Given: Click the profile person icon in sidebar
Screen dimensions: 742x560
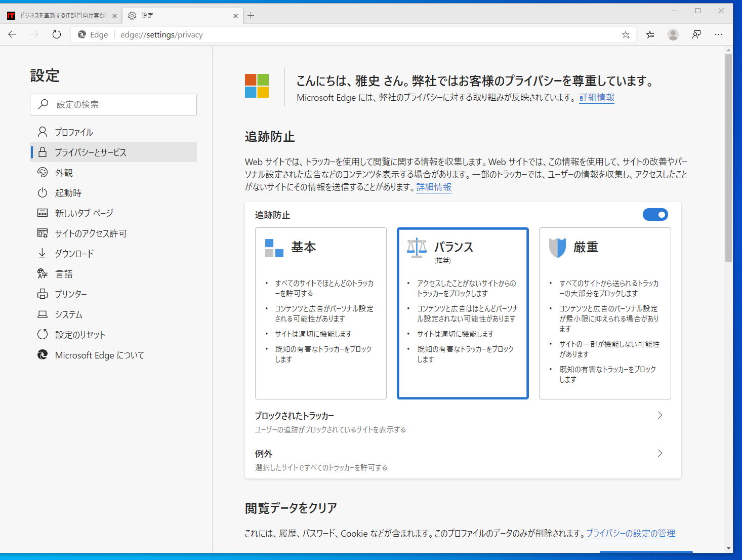Looking at the screenshot, I should (43, 132).
